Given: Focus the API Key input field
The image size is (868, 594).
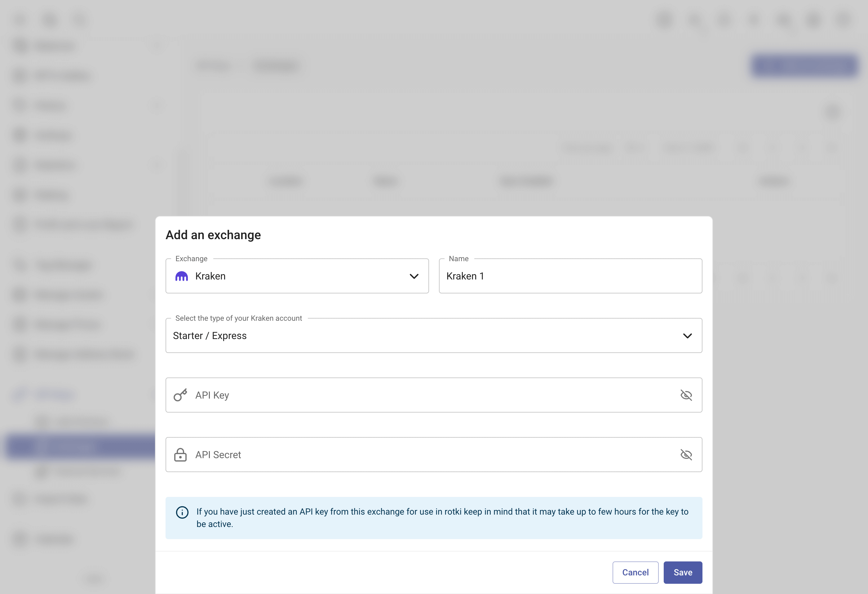Looking at the screenshot, I should 434,395.
